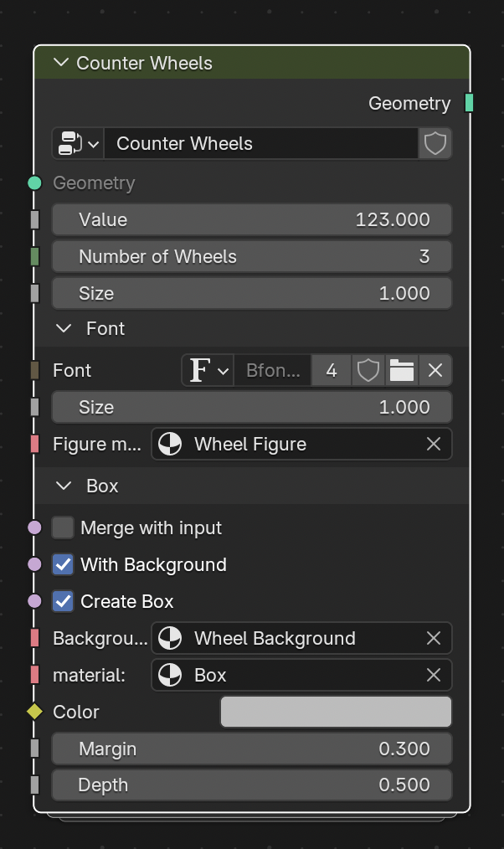
Task: Click the Figure material input socket
Action: click(34, 444)
